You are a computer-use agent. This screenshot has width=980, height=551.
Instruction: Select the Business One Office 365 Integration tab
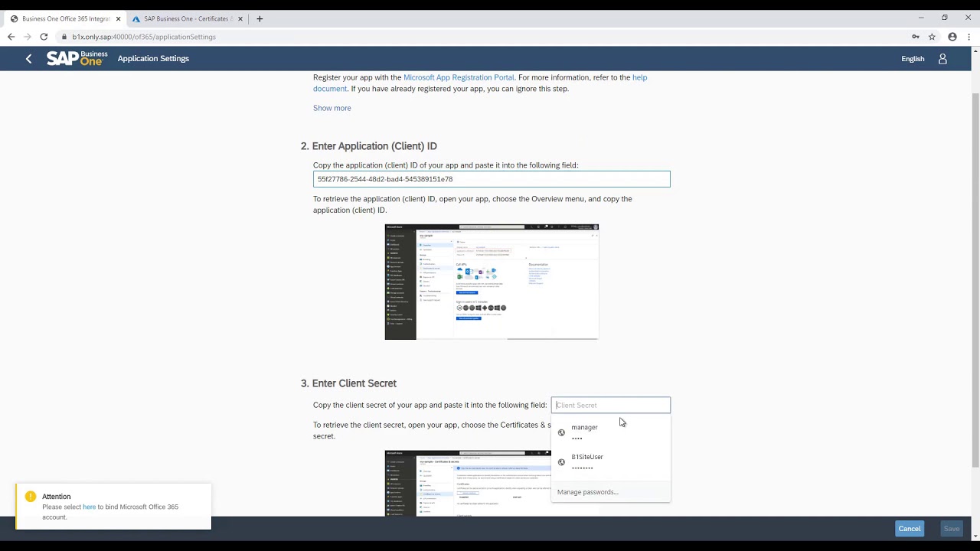tap(65, 18)
